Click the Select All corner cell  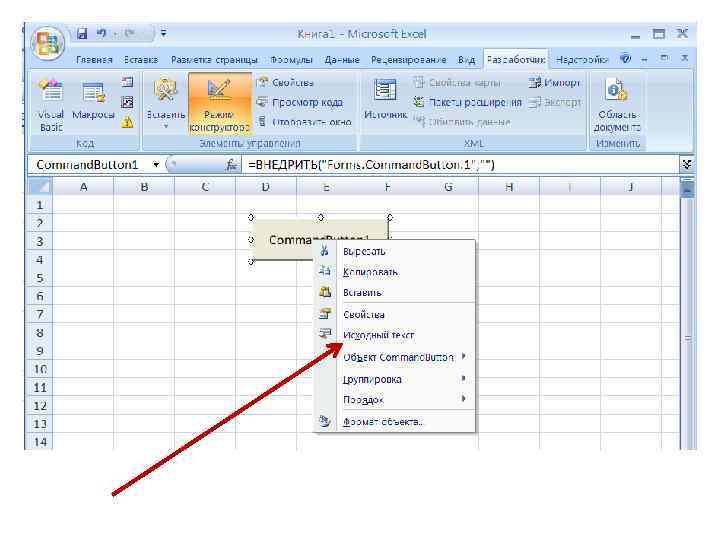pyautogui.click(x=40, y=187)
